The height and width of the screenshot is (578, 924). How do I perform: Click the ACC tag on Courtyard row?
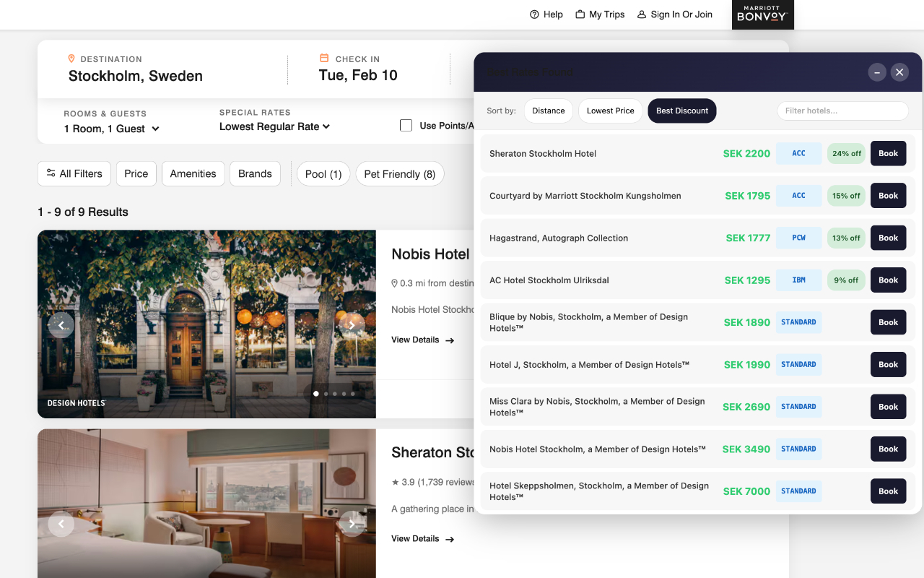[x=798, y=196]
